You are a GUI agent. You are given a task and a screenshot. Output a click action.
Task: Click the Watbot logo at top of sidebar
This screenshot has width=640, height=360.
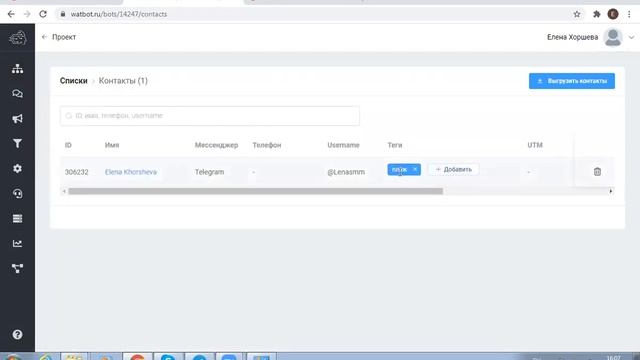18,38
